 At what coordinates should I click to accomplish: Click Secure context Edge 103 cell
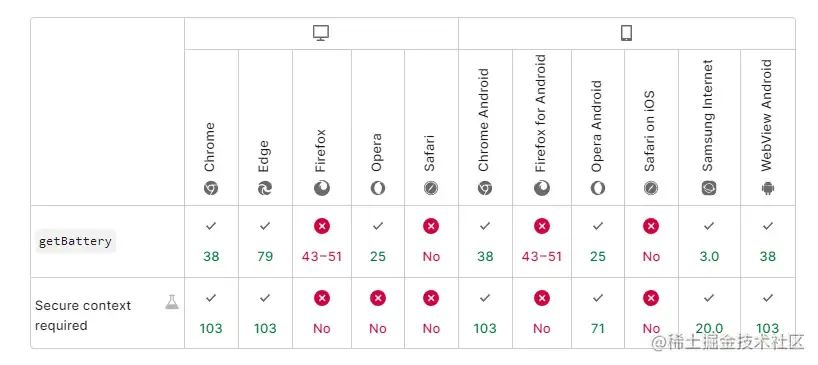point(265,313)
